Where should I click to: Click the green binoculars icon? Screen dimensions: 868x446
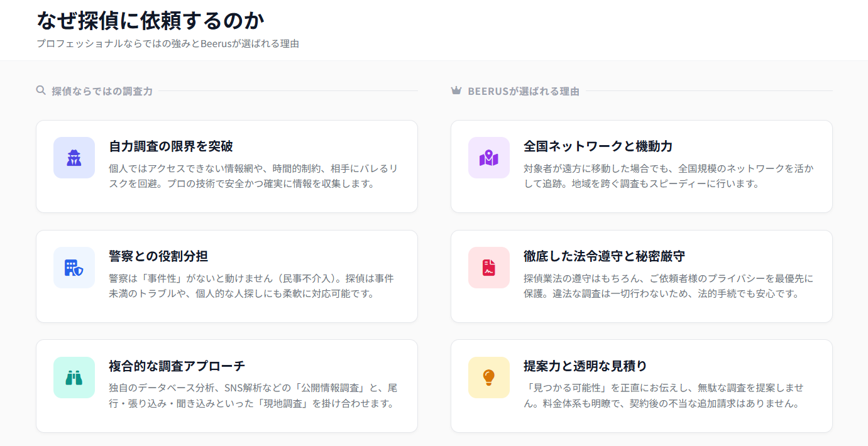pyautogui.click(x=74, y=378)
